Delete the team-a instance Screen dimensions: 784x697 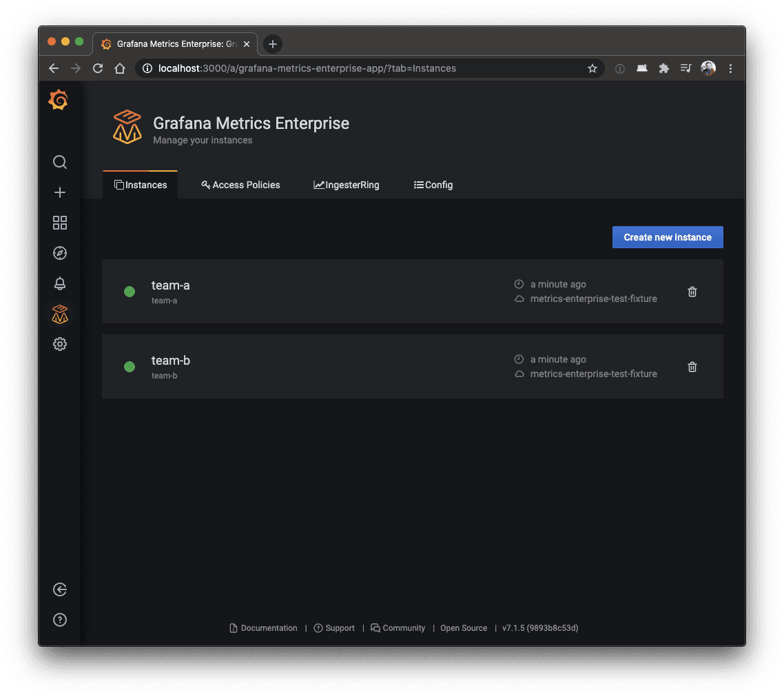point(692,292)
